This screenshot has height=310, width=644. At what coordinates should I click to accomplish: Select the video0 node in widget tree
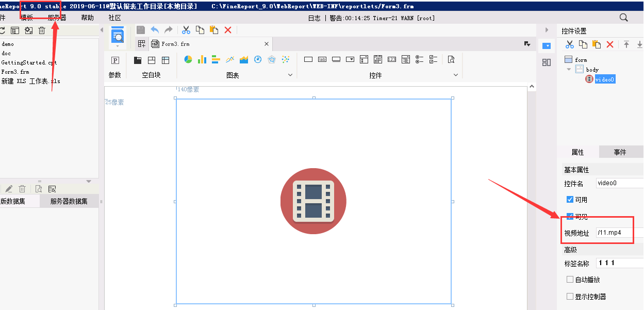605,79
